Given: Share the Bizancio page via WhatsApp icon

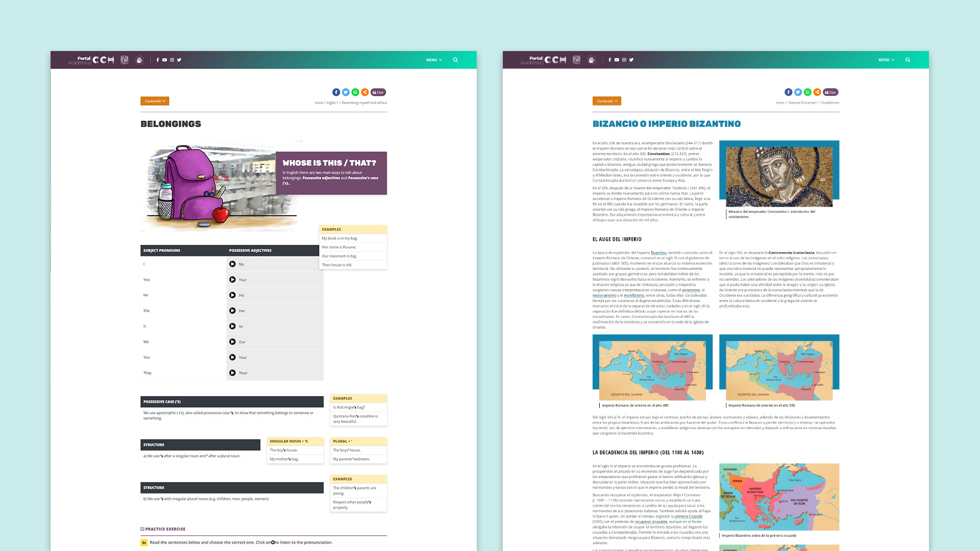Looking at the screenshot, I should pos(807,92).
